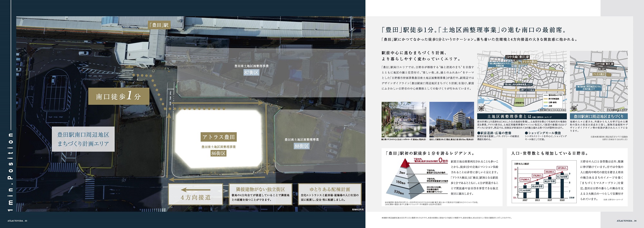Click the 水路 legend blue swatch

[x=546, y=106]
